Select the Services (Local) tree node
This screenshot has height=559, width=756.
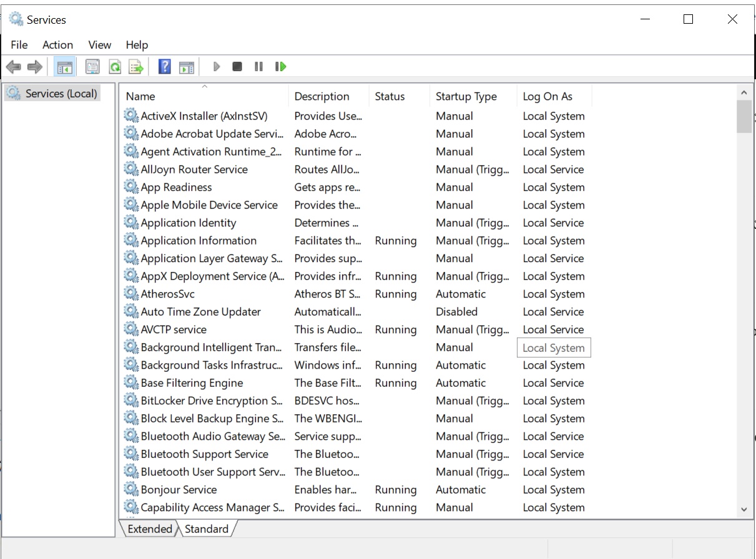tap(52, 94)
